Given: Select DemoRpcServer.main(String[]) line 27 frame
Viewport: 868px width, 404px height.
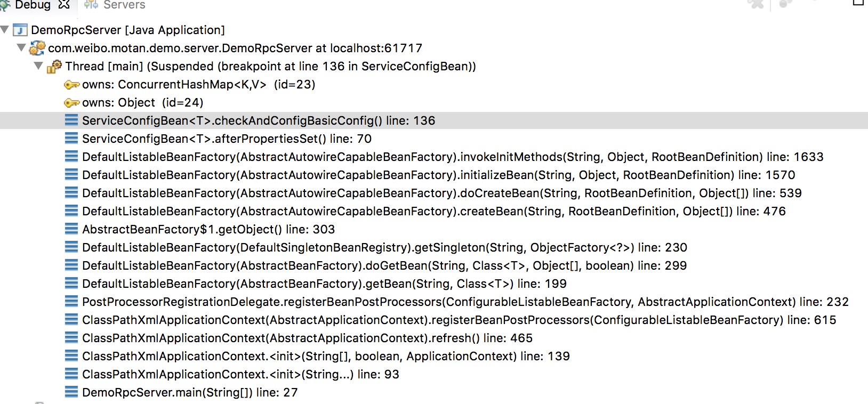Looking at the screenshot, I should 189,393.
